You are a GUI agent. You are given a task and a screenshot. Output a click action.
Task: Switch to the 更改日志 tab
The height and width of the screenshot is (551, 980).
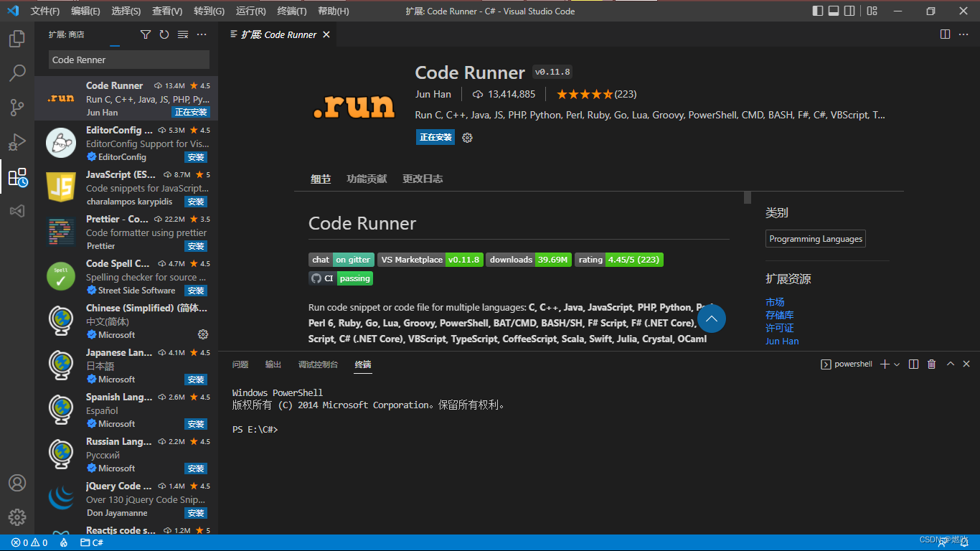423,179
